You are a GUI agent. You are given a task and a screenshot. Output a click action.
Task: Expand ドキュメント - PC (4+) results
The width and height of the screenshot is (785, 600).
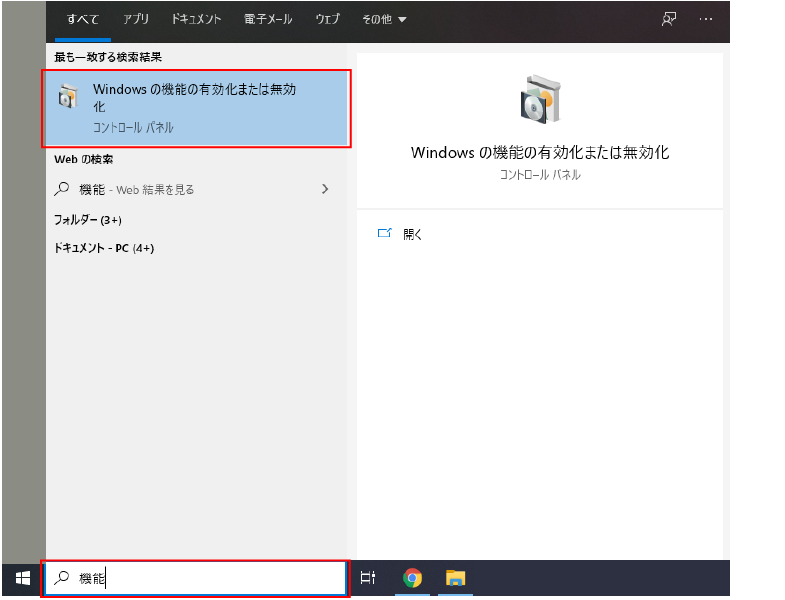pyautogui.click(x=104, y=248)
